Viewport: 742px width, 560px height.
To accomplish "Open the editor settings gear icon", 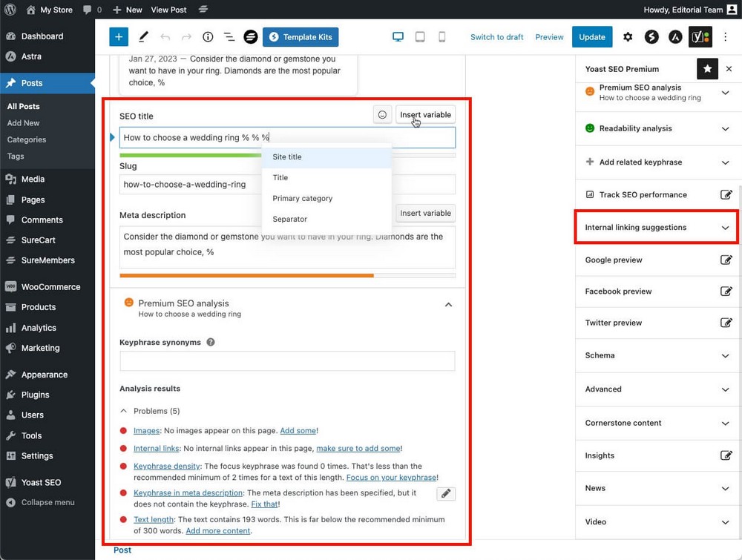I will [628, 37].
